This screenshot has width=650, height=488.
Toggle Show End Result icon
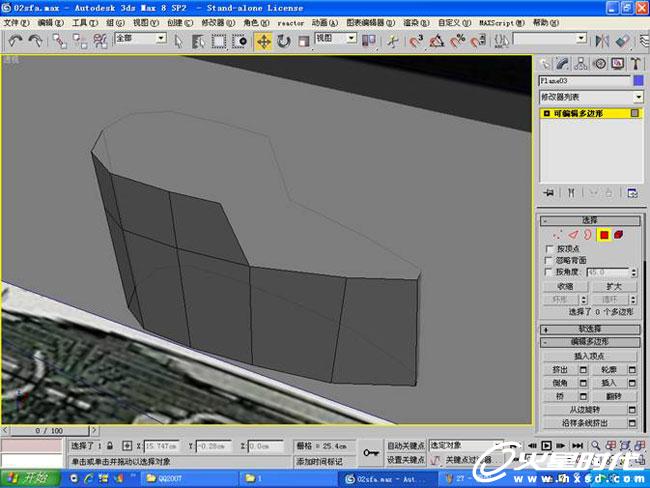571,193
